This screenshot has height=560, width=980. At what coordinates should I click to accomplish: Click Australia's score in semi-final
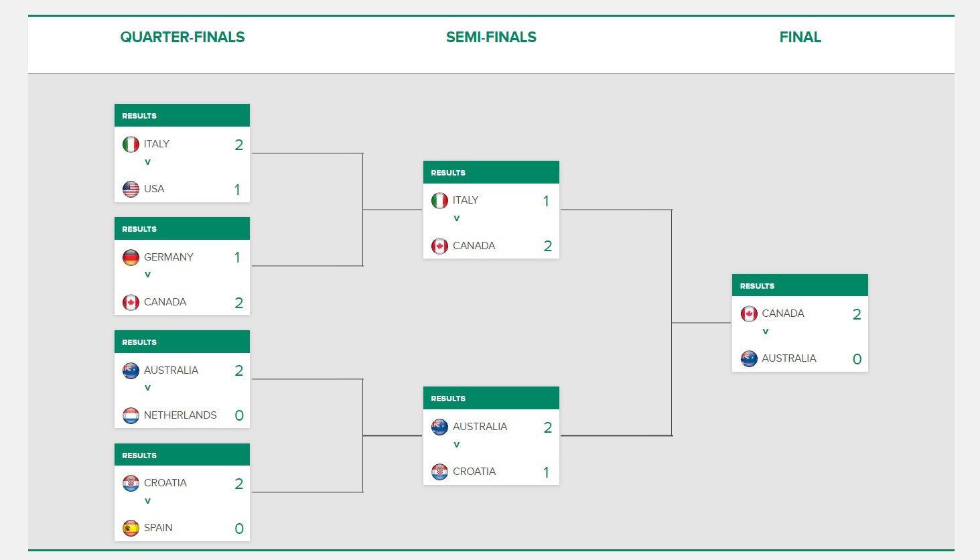[x=547, y=427]
